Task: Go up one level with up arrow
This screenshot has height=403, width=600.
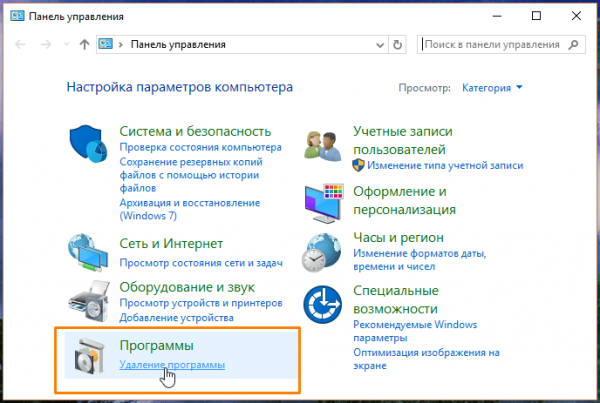Action: click(x=84, y=44)
